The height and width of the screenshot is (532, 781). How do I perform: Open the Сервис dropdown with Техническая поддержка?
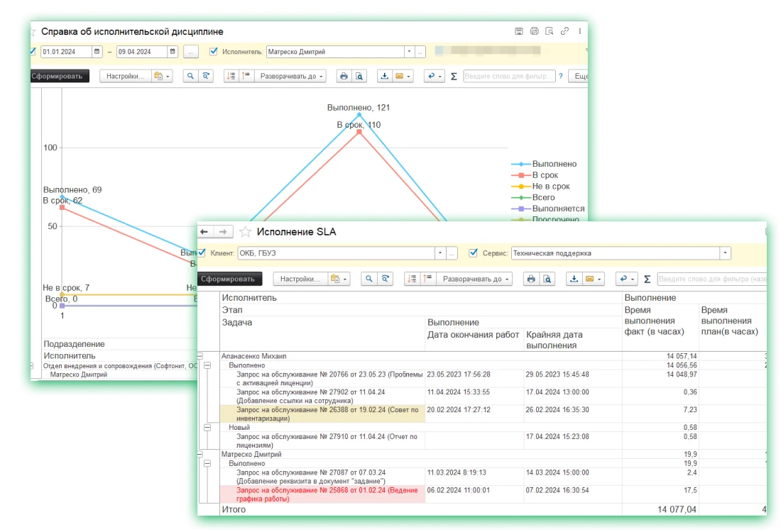tap(725, 253)
